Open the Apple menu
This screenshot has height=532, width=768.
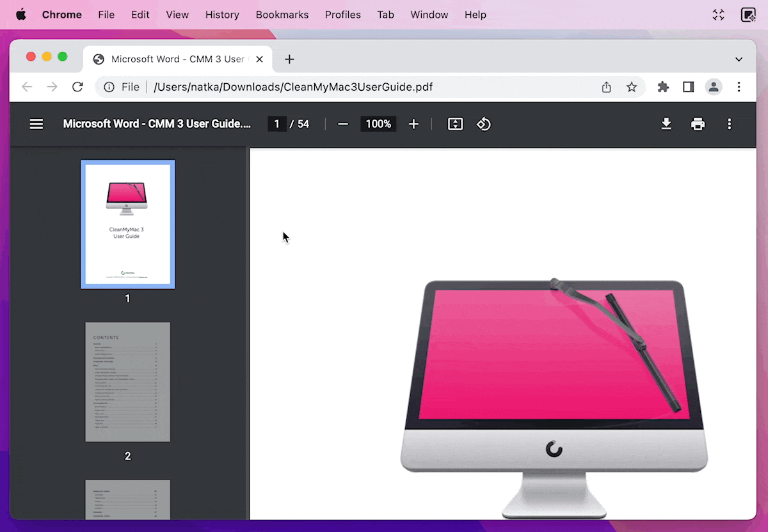20,15
